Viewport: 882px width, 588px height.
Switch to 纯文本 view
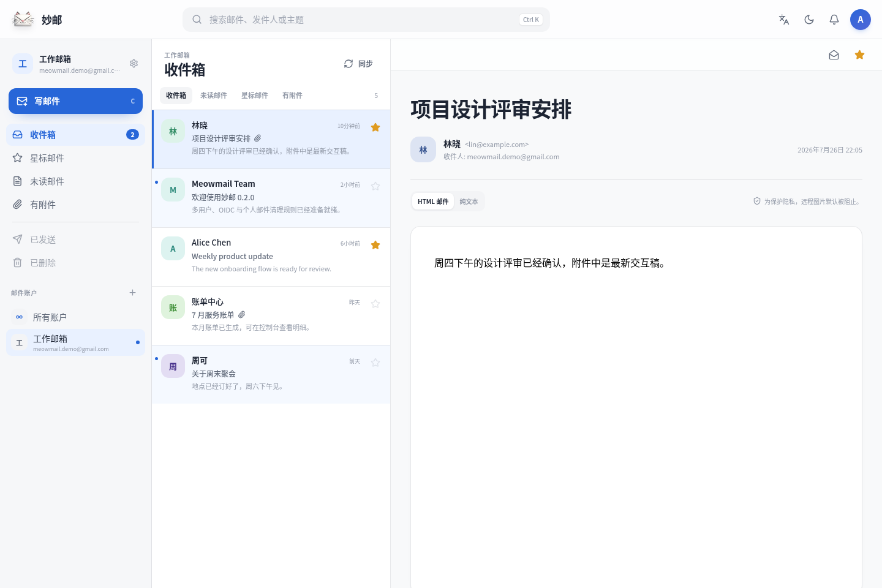tap(469, 202)
